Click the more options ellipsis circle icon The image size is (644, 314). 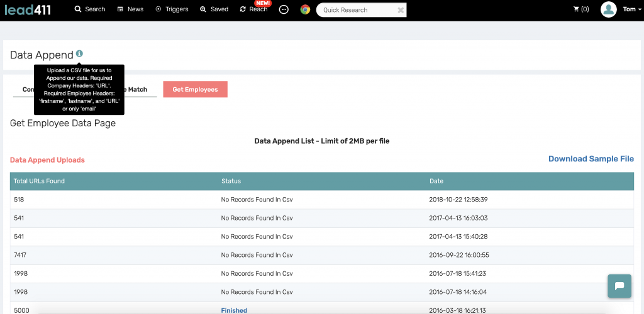coord(284,9)
